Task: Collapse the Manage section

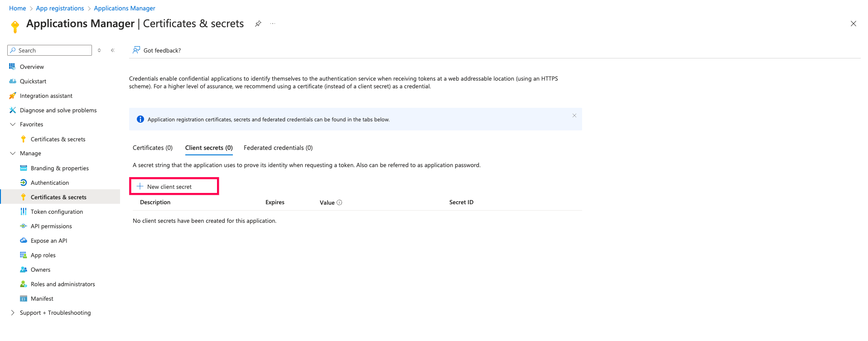Action: tap(13, 154)
